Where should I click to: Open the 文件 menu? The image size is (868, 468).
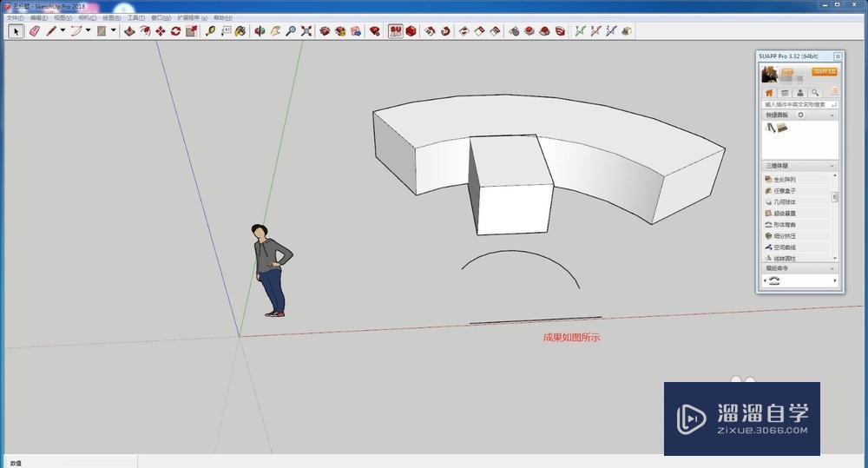15,17
